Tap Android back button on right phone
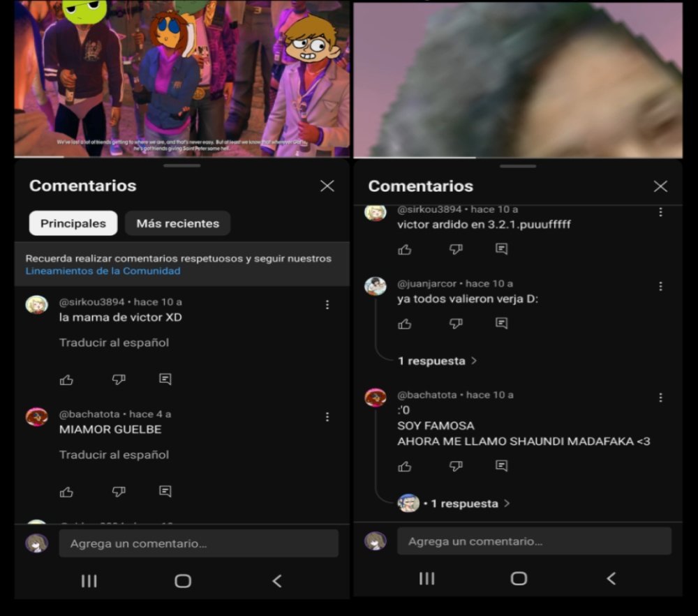The height and width of the screenshot is (616, 698). click(611, 578)
